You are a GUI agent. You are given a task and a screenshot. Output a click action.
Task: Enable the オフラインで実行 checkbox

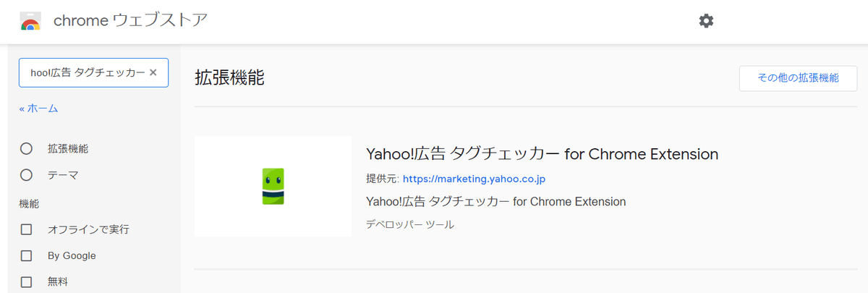click(27, 229)
